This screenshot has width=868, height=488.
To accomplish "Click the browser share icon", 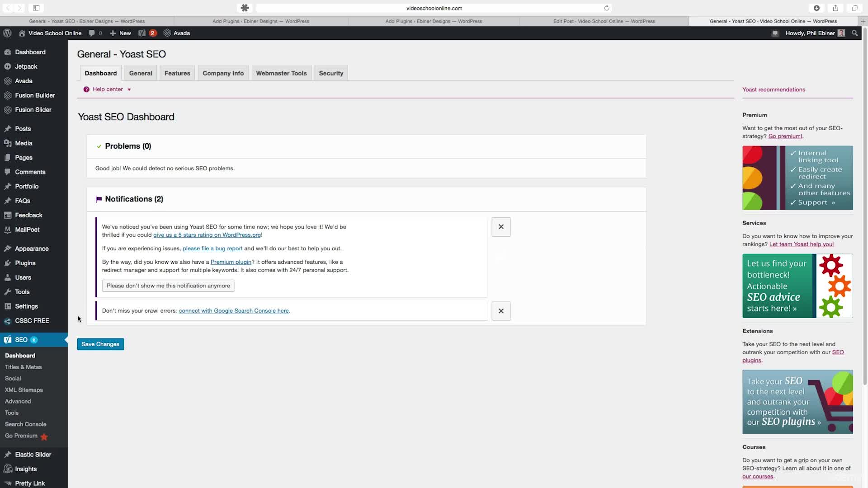I will click(x=835, y=8).
